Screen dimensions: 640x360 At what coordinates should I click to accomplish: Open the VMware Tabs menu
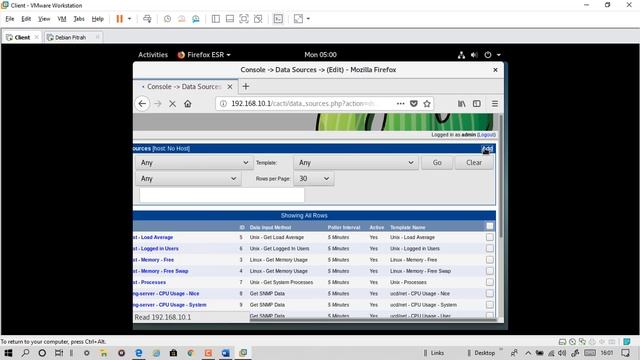click(79, 19)
